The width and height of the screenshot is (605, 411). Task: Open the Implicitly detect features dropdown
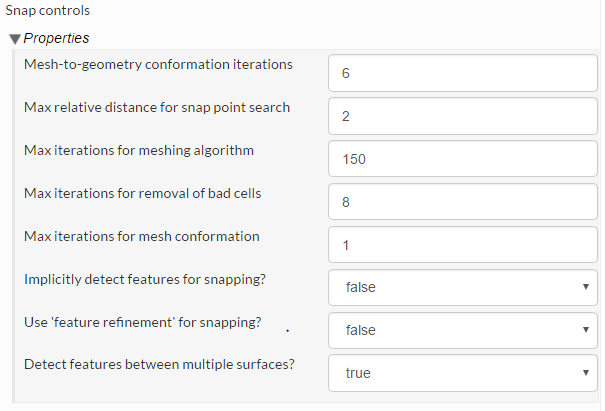pos(463,288)
